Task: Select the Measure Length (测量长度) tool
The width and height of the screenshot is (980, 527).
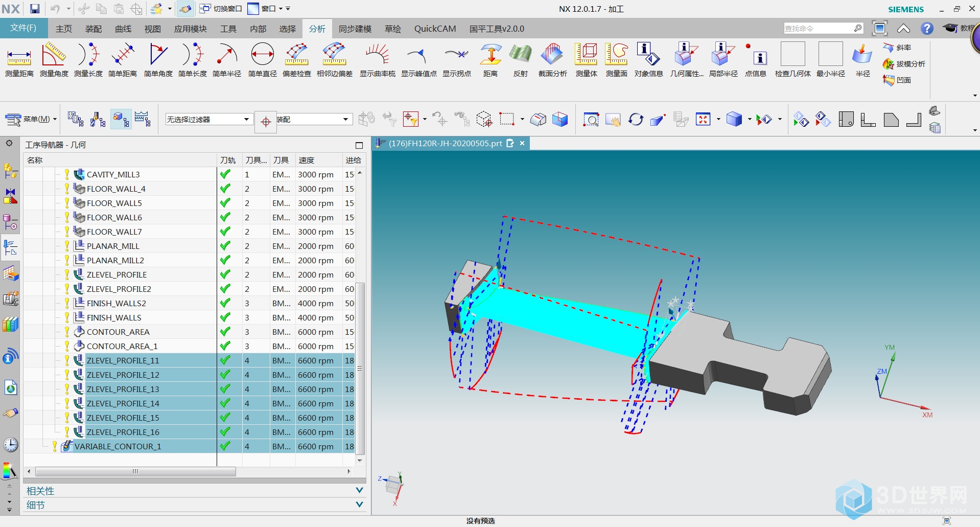Action: point(88,60)
